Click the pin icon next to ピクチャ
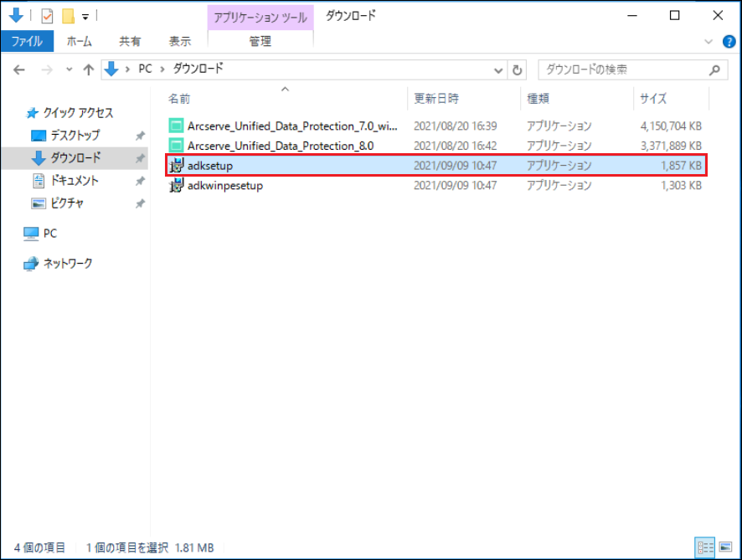The height and width of the screenshot is (560, 742). click(x=140, y=204)
